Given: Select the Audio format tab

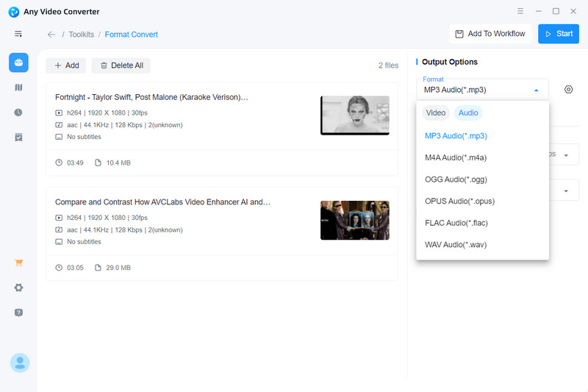Looking at the screenshot, I should click(468, 113).
